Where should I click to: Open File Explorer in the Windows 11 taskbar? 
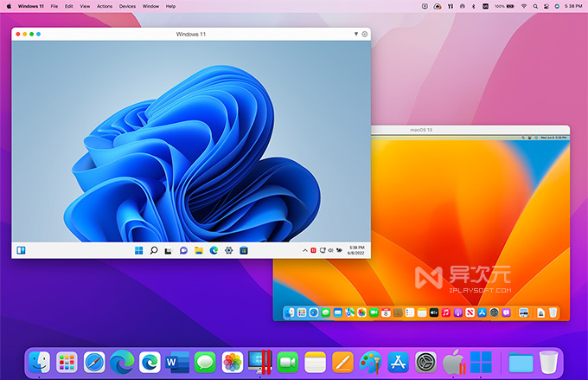click(199, 250)
